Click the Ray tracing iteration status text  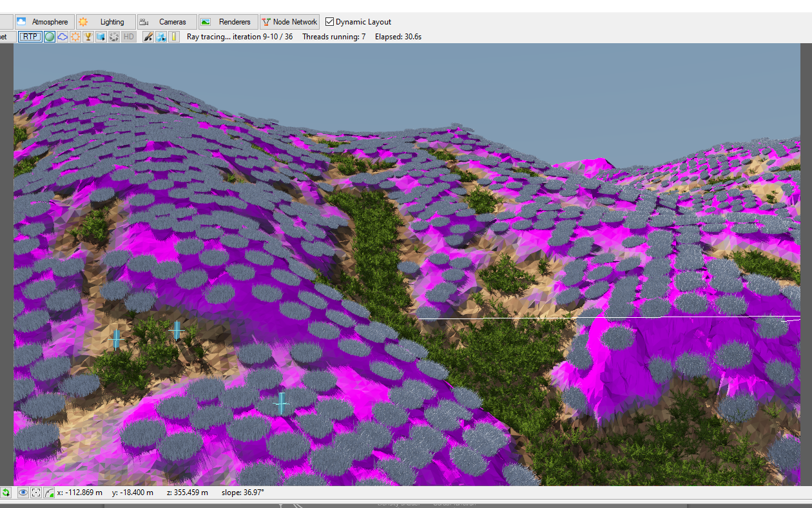[x=240, y=37]
